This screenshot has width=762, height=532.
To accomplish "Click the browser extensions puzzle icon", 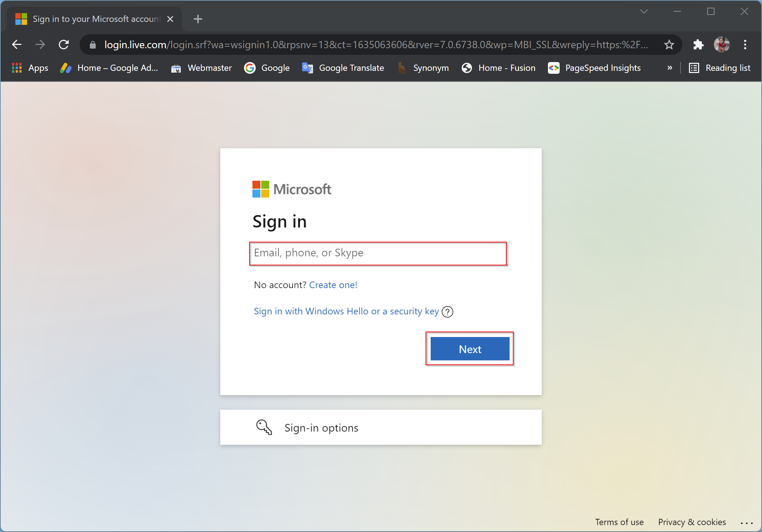I will 695,45.
